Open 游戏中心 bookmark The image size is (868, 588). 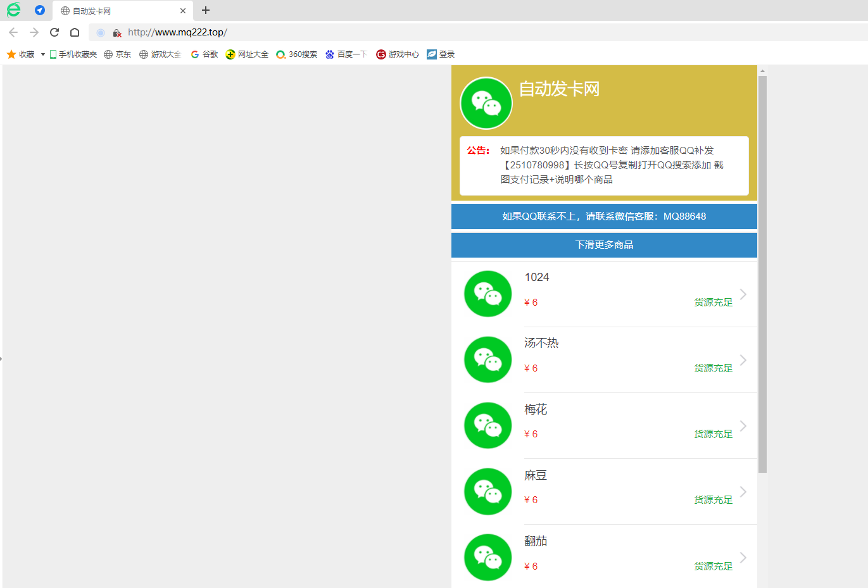(398, 54)
